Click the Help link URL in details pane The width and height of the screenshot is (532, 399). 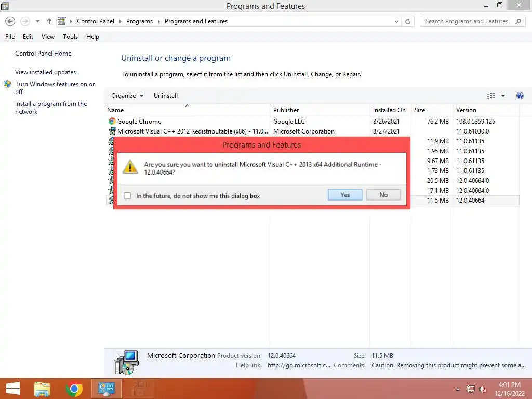[299, 365]
